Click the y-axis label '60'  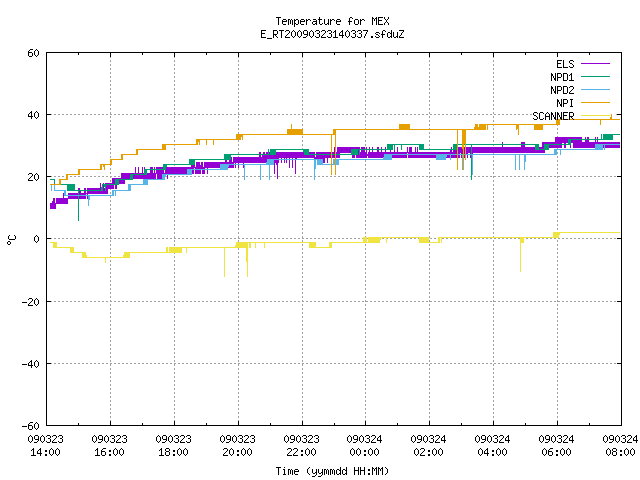pos(33,53)
